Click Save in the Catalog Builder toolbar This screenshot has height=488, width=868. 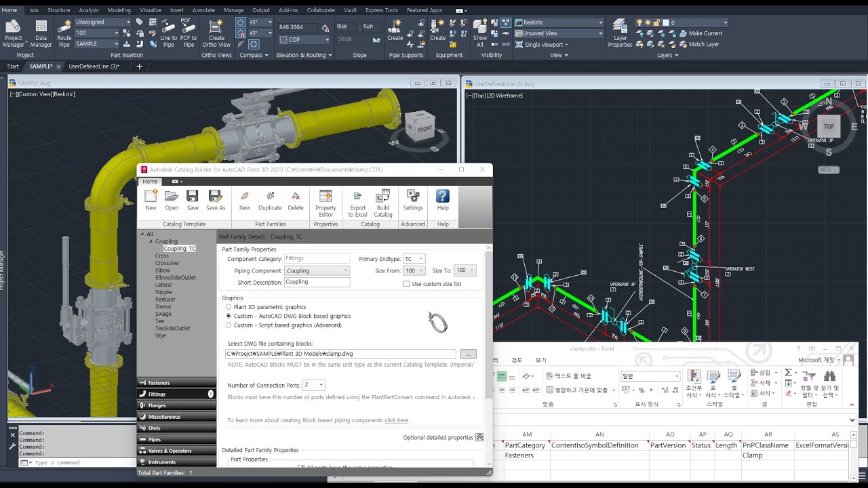[x=193, y=201]
